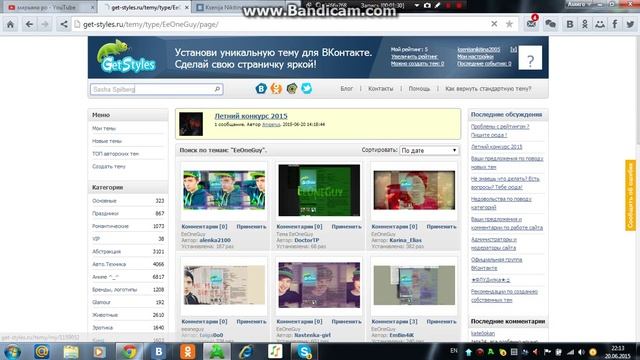640x360 pixels.
Task: Open the mail icon with notification badge
Action: 531,23
